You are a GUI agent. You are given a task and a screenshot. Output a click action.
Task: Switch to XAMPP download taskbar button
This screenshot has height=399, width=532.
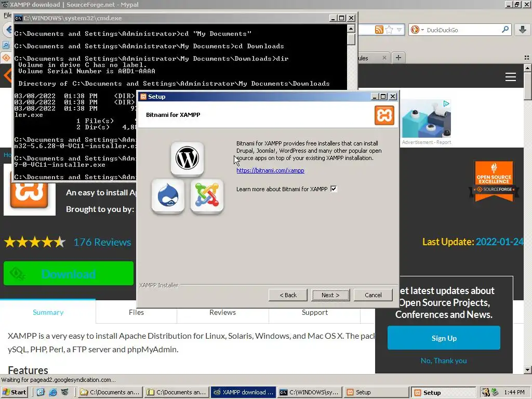coord(243,392)
